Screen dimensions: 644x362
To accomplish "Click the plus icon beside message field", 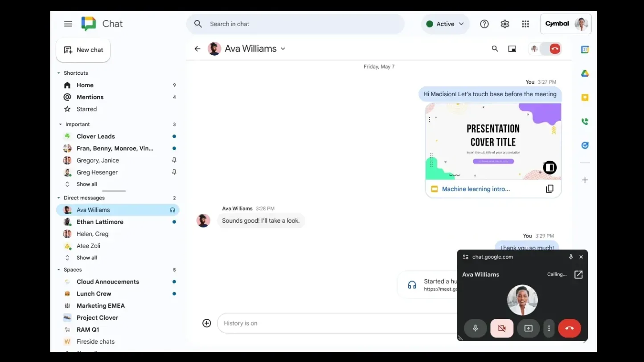I will click(x=207, y=323).
